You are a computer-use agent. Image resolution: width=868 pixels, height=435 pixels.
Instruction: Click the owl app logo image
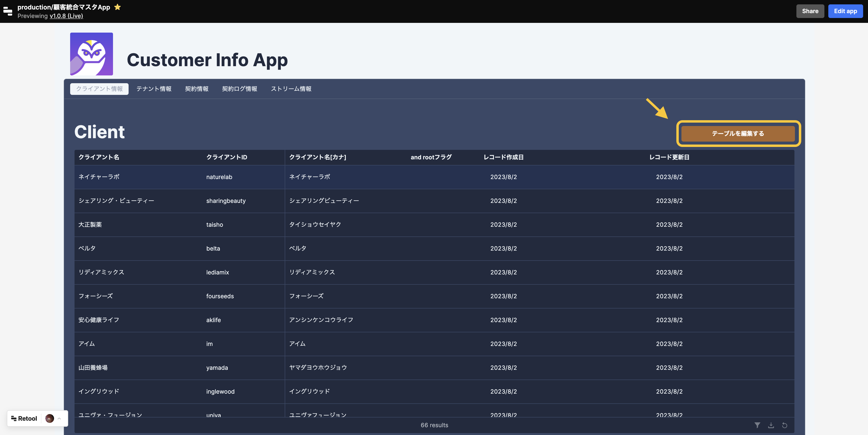tap(91, 54)
